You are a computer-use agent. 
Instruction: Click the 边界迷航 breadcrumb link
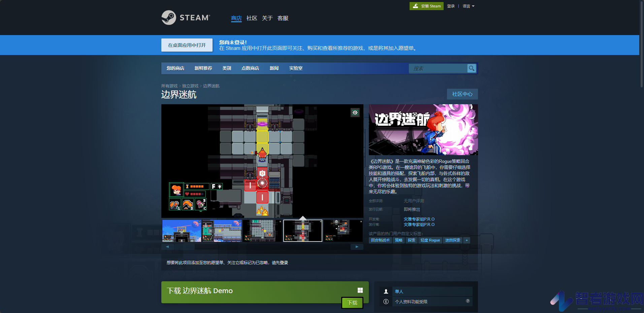coord(211,86)
